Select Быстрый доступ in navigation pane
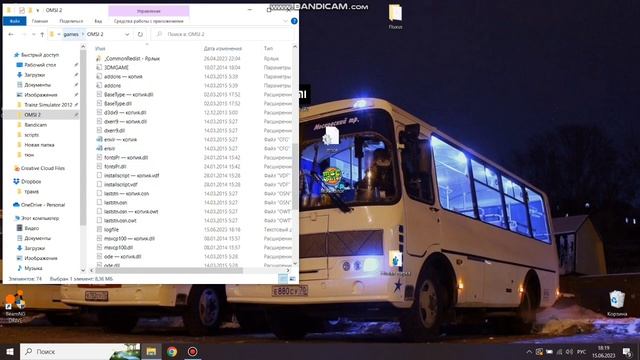 [x=40, y=55]
